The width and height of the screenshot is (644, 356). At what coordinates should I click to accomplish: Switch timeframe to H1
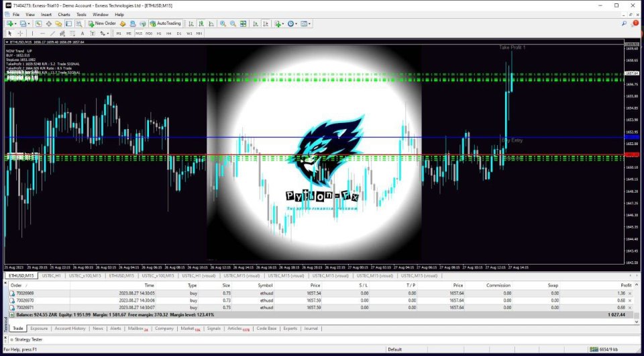[159, 34]
